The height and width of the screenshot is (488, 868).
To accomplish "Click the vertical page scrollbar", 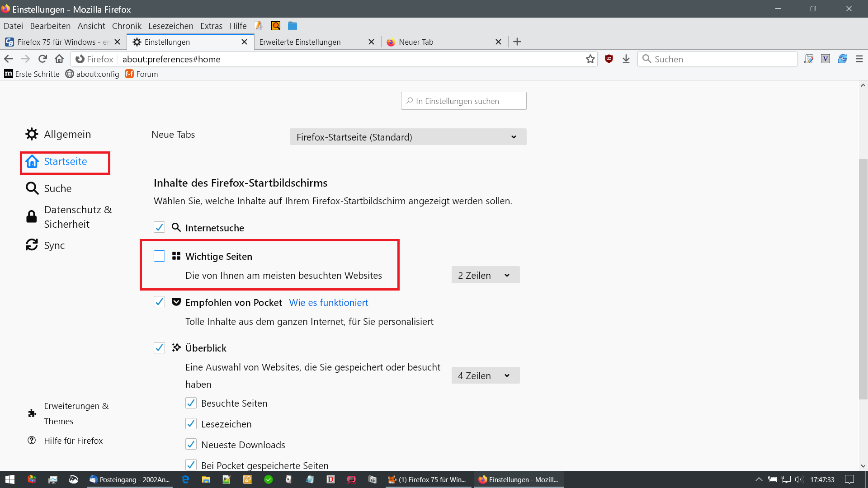I will click(863, 279).
